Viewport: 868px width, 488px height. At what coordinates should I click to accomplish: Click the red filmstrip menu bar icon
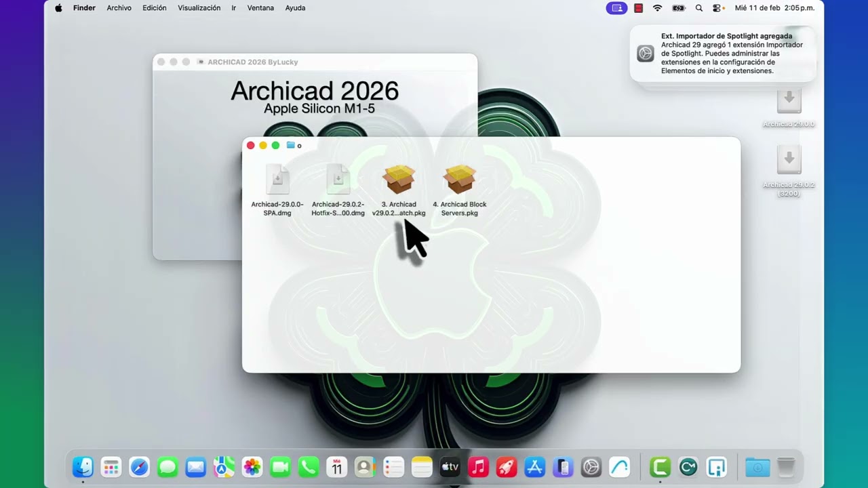(x=638, y=8)
